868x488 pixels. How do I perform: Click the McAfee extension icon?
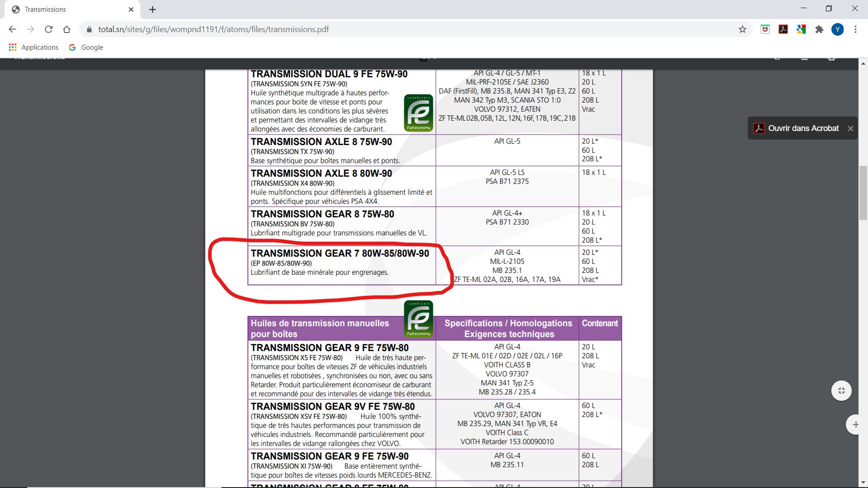coord(765,29)
